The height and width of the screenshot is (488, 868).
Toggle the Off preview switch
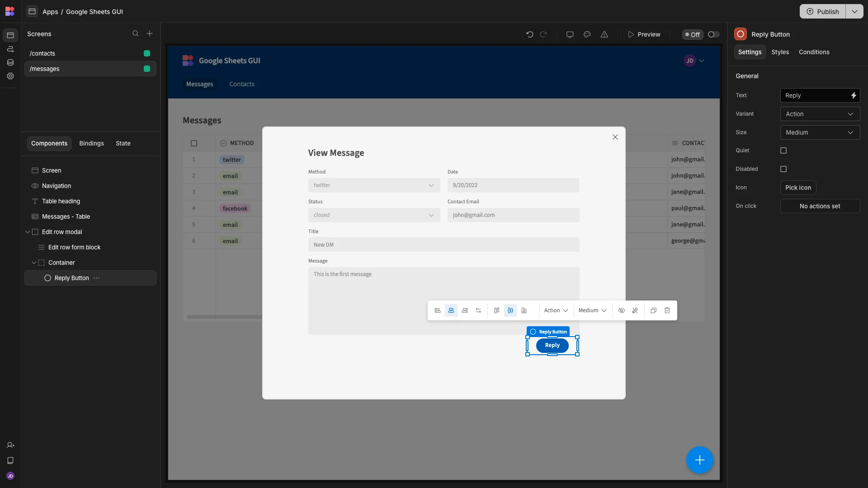coord(713,34)
